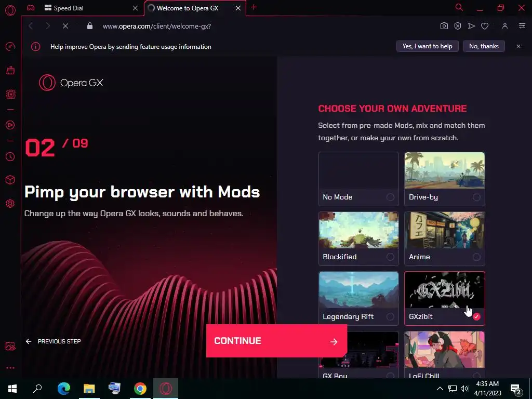Open the profile account icon
The height and width of the screenshot is (399, 532).
coord(505,26)
